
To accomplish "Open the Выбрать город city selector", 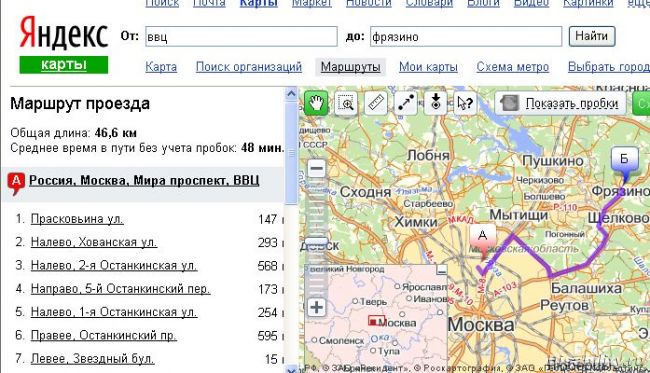I will pos(609,67).
